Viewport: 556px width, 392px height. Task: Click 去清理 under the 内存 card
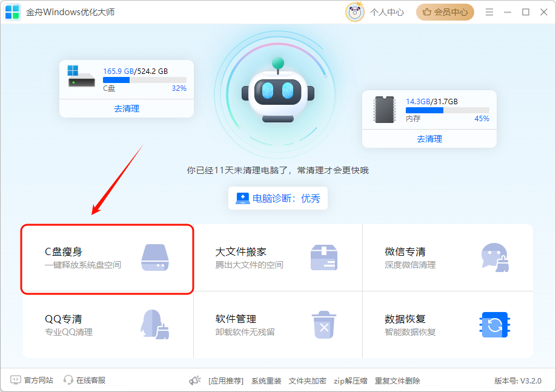point(429,139)
